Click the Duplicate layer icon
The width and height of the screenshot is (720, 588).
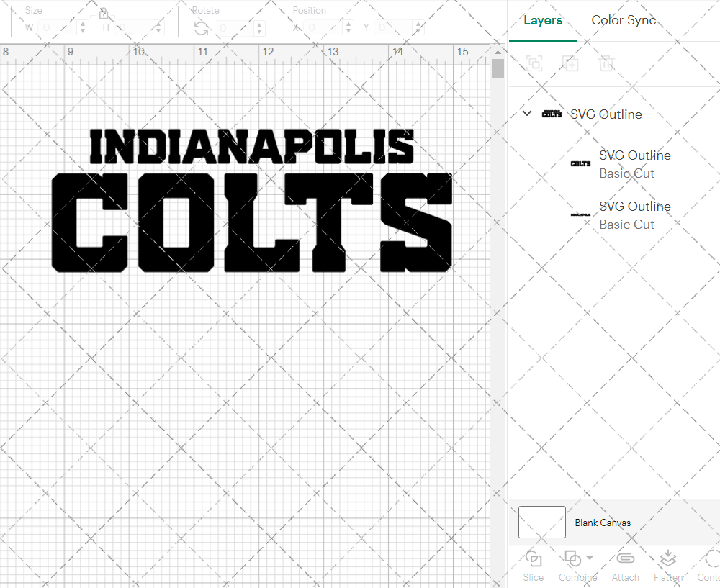coord(570,63)
